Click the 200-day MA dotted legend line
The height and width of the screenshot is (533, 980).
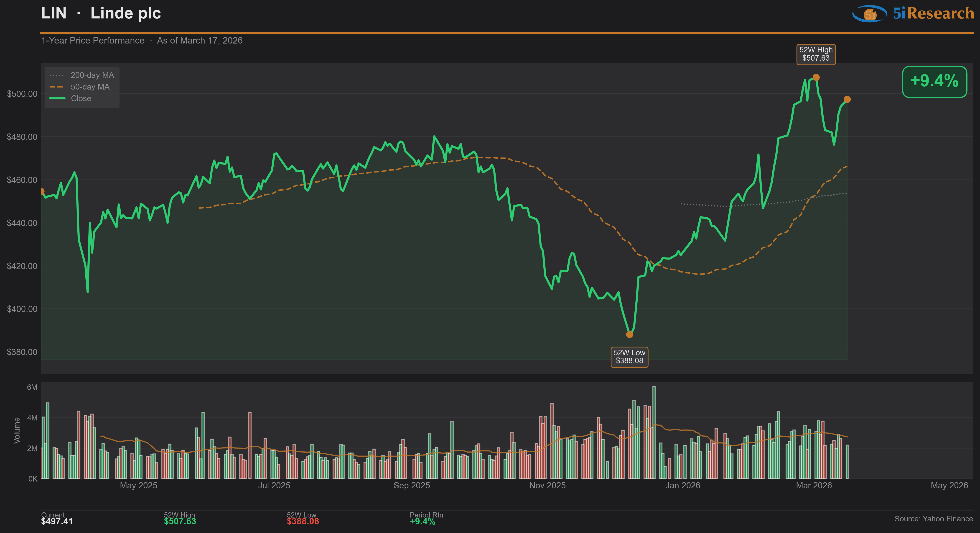(x=57, y=75)
